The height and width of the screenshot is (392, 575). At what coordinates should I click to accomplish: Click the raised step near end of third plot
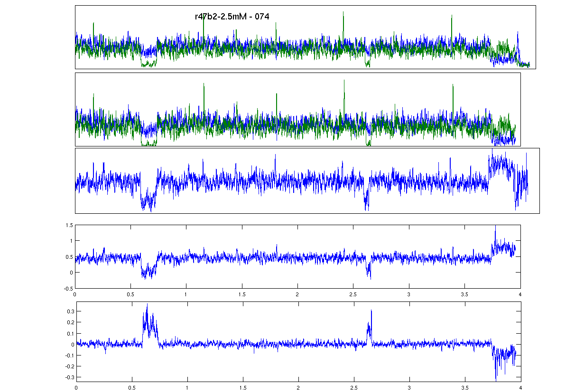(501, 164)
